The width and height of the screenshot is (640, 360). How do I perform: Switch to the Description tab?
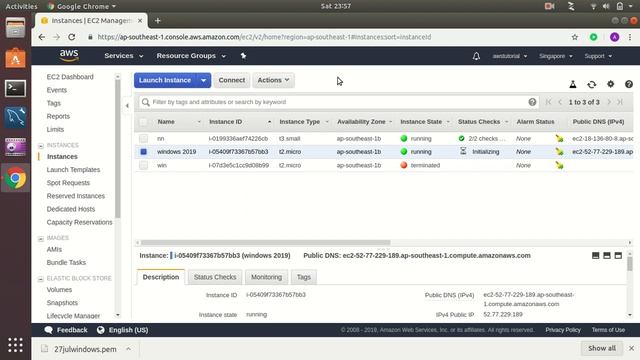161,277
